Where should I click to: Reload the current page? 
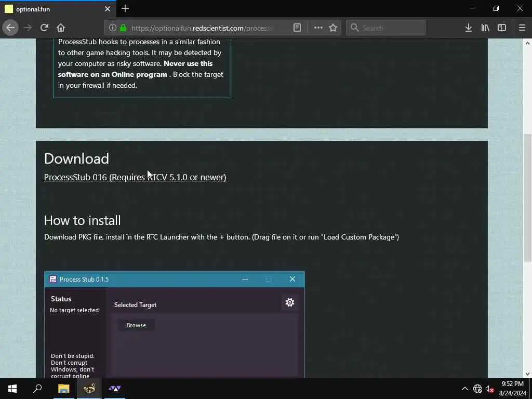[44, 28]
